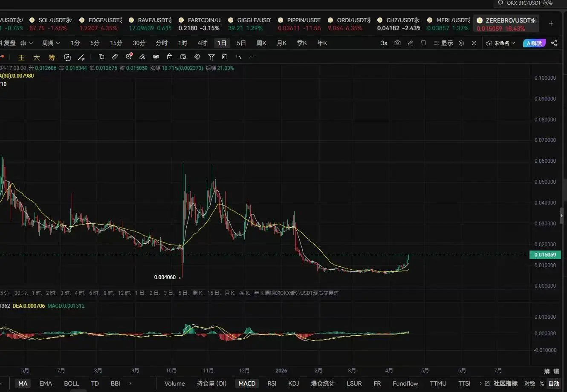The height and width of the screenshot is (392, 567).
Task: Expand the 未命名 layout dropdown
Action: click(x=500, y=43)
